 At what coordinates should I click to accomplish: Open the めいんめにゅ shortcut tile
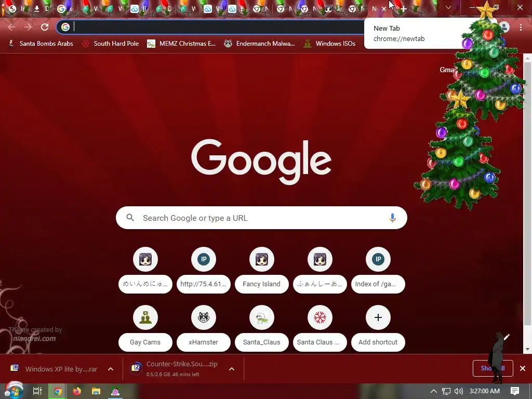coord(145,270)
